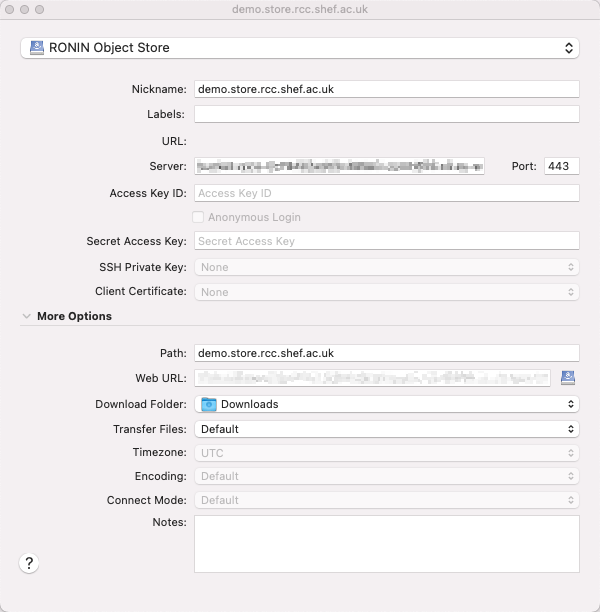Open the help question mark button

29,563
